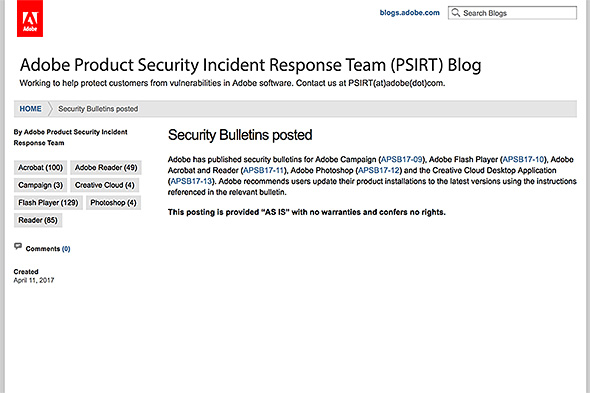Viewport: 590px width, 393px height.
Task: Select the Creative Cloud (4) tag
Action: click(104, 185)
